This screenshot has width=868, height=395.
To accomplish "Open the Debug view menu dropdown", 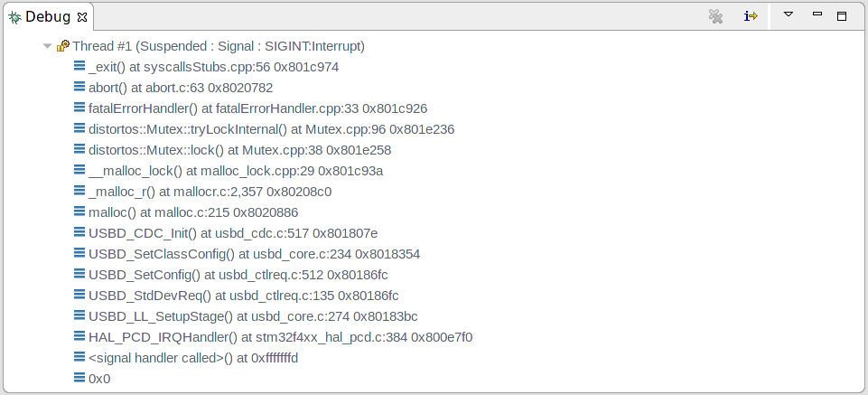I will [x=789, y=15].
